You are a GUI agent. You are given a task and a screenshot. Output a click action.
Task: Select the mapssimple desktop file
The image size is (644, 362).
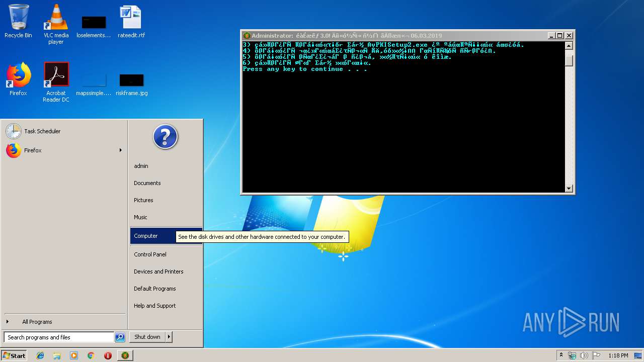click(94, 83)
